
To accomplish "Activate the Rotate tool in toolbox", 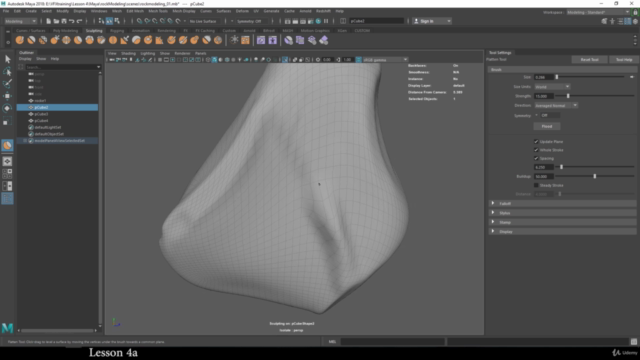I will click(x=7, y=108).
